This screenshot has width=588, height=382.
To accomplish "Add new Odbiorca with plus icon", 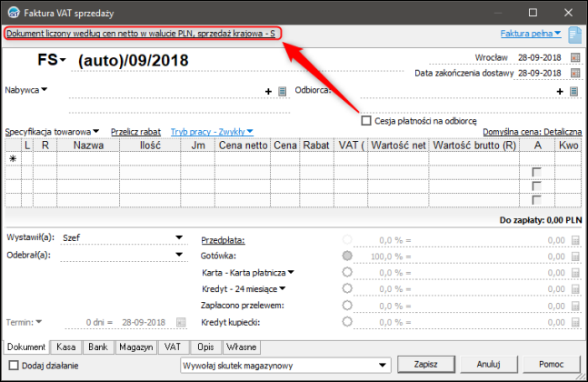I will click(560, 91).
